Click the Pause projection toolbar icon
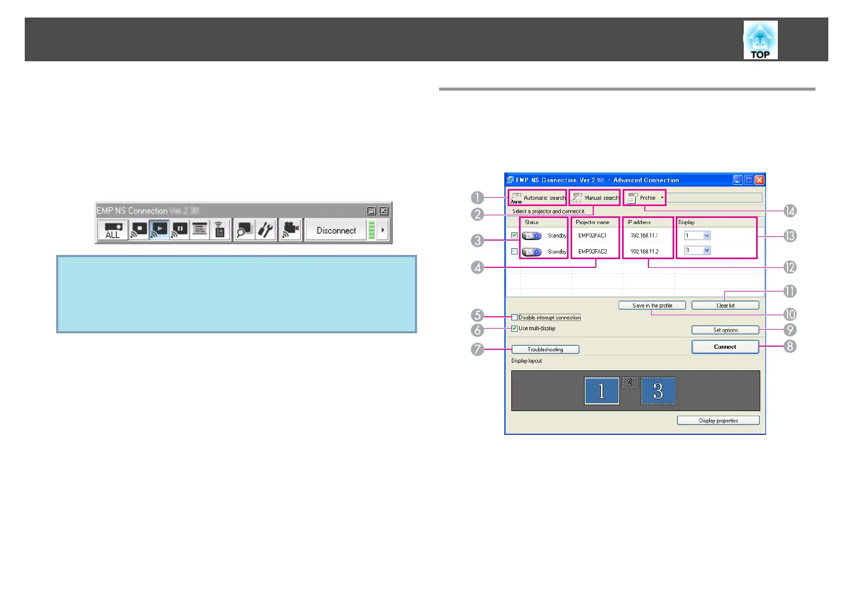 pyautogui.click(x=179, y=230)
